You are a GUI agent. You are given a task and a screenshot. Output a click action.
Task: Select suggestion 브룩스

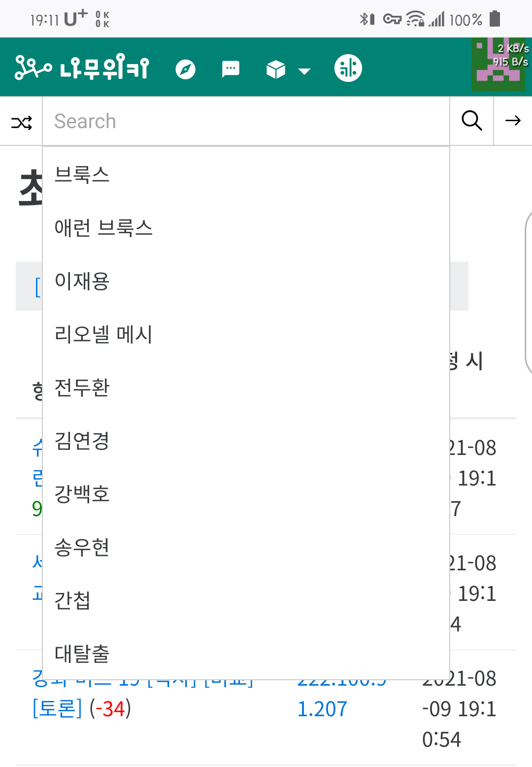point(82,174)
